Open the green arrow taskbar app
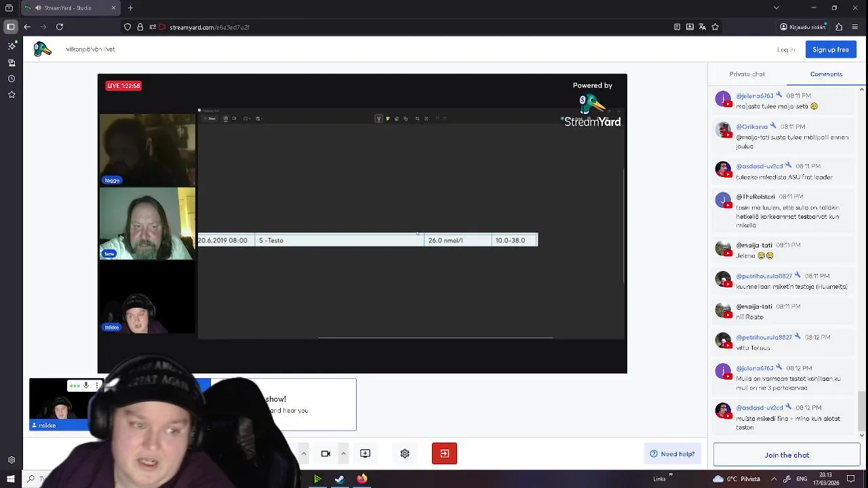The image size is (868, 488). 317,479
